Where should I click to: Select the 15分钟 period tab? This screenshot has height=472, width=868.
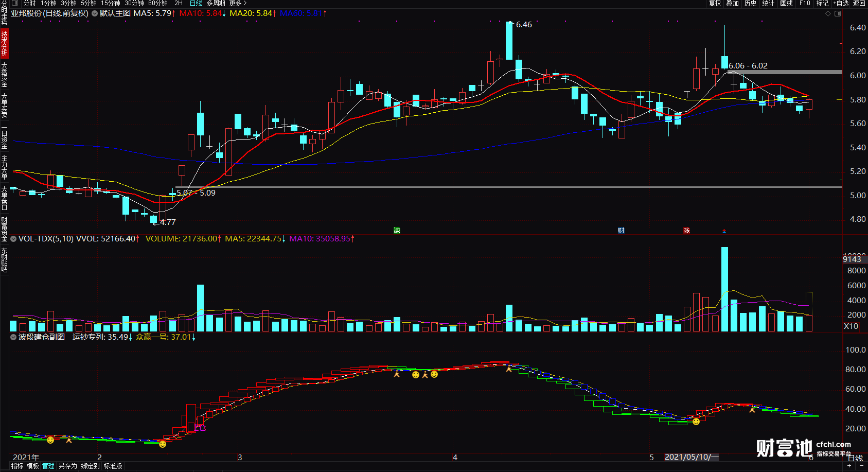click(110, 3)
